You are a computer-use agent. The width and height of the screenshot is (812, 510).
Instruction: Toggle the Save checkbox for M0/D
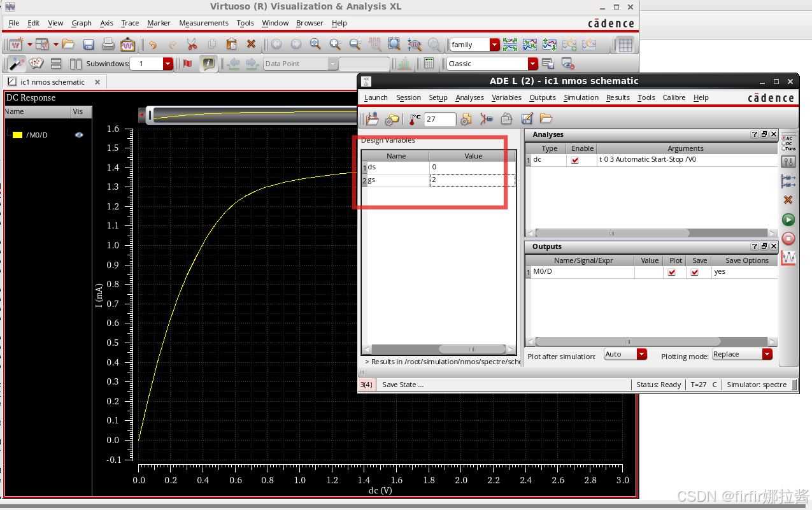(x=695, y=272)
